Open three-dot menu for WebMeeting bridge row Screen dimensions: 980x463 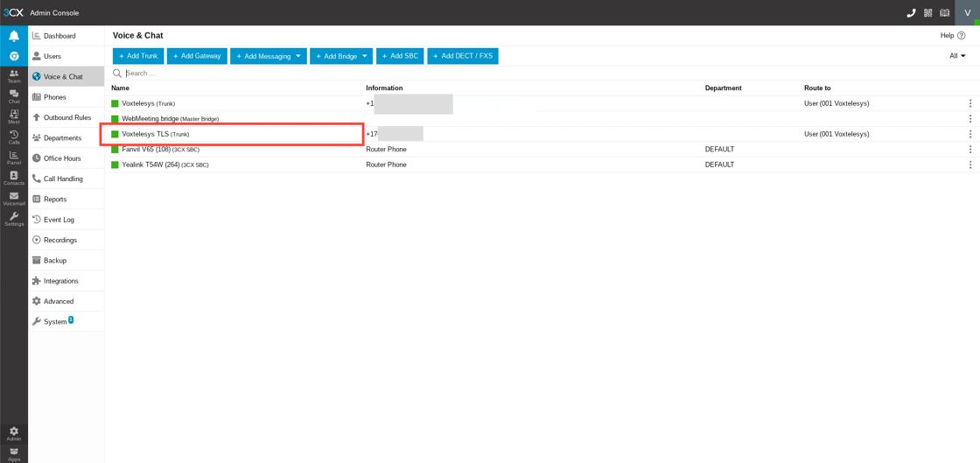coord(970,119)
